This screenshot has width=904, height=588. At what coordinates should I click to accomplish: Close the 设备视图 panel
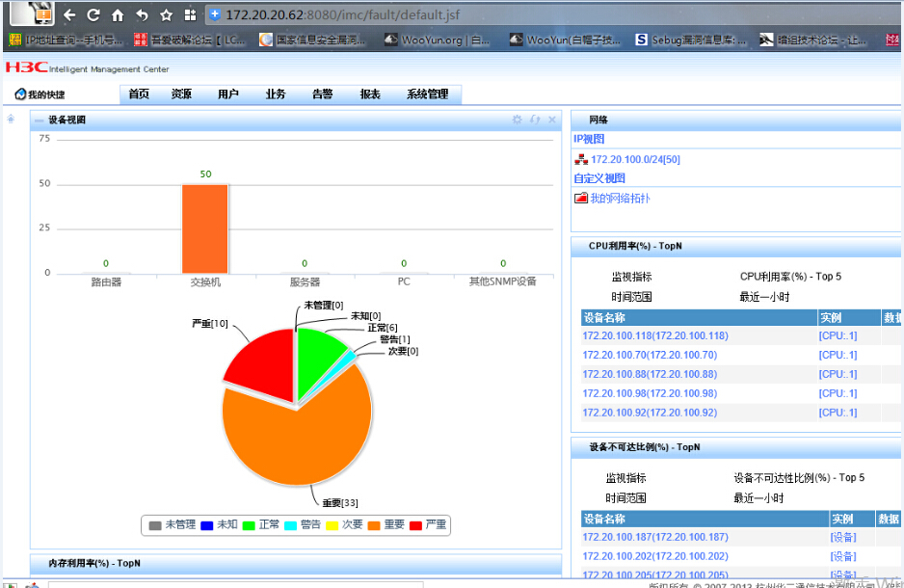coord(552,120)
